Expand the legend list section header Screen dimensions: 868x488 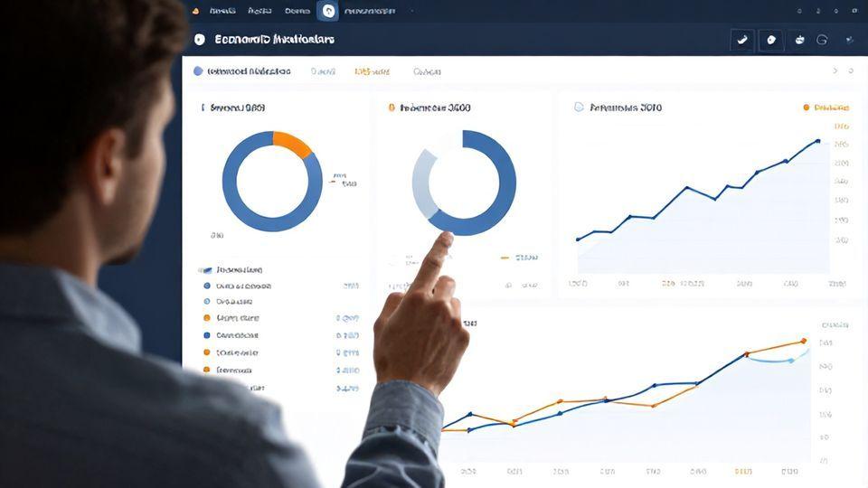click(x=231, y=269)
